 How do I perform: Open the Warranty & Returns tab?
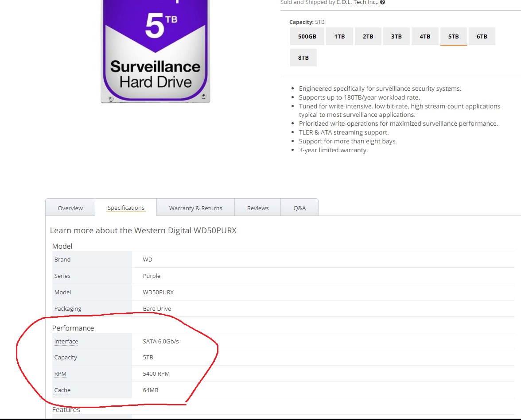pos(195,208)
